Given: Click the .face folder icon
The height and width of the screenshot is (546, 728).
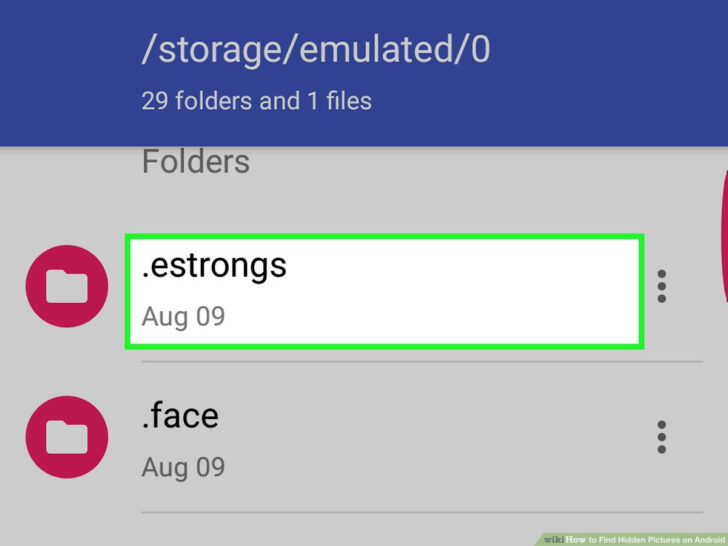Looking at the screenshot, I should pos(67,437).
